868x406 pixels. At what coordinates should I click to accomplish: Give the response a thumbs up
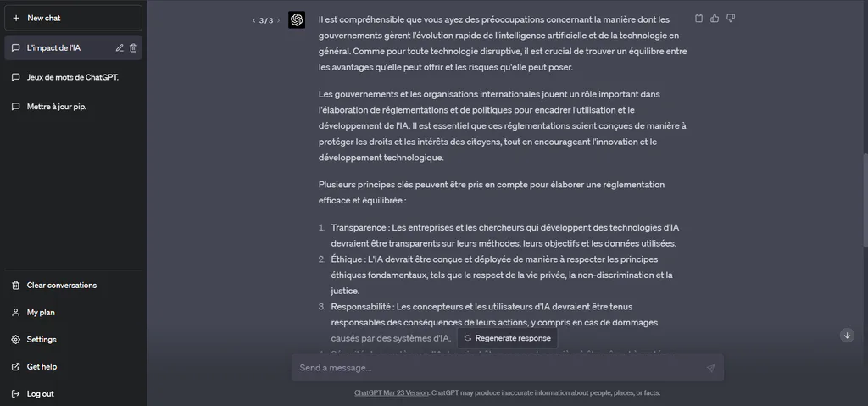pos(715,19)
